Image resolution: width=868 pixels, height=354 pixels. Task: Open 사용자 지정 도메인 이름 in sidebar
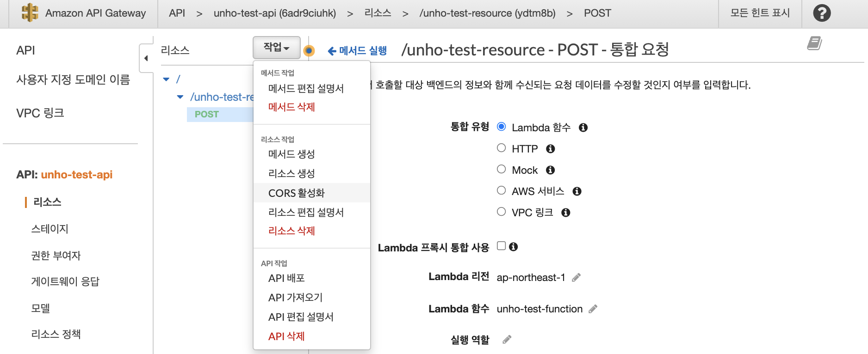73,79
